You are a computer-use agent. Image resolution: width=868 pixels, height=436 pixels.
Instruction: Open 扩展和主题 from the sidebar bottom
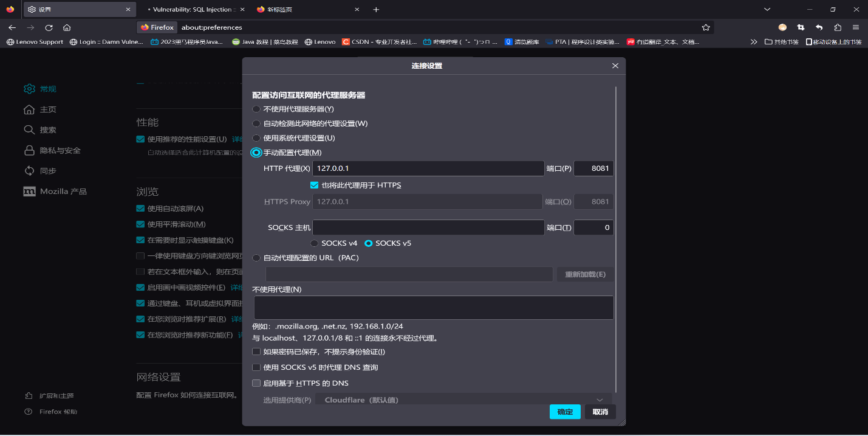(x=50, y=396)
